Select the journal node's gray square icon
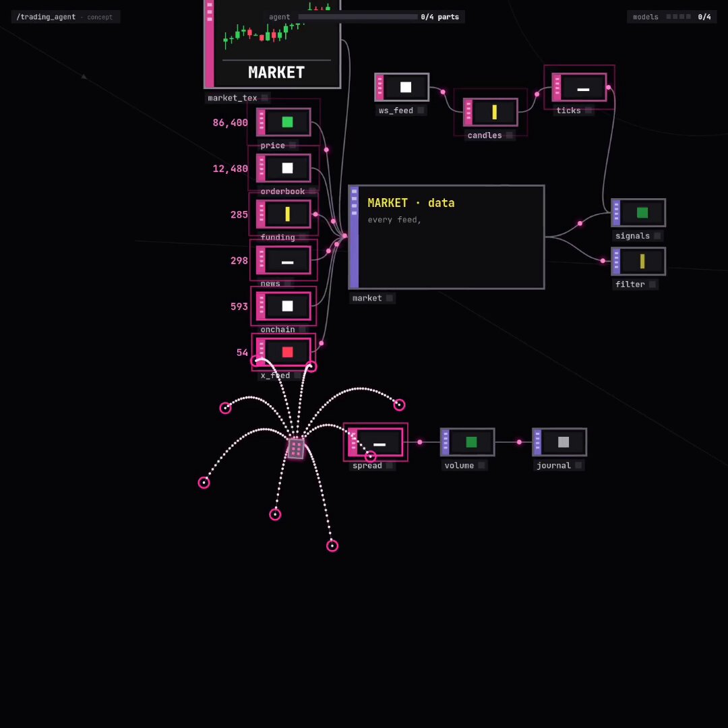728x728 pixels. [563, 442]
